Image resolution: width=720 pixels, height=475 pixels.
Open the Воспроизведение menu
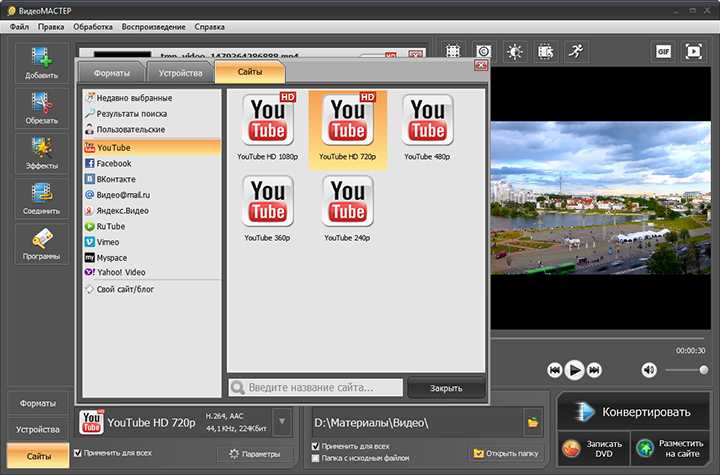tap(153, 27)
